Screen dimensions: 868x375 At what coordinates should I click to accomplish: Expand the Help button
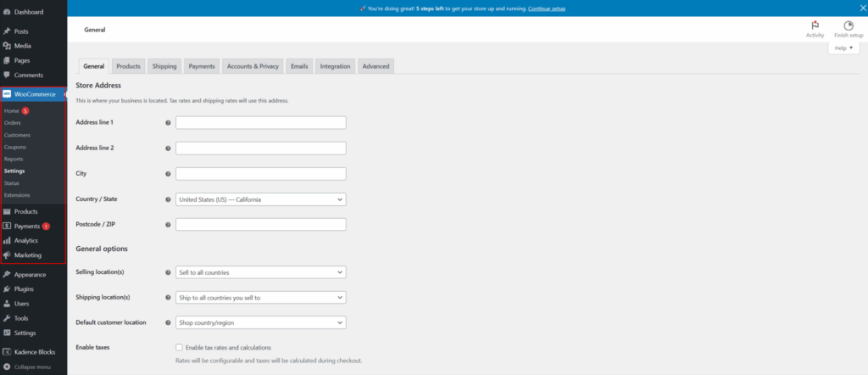844,48
